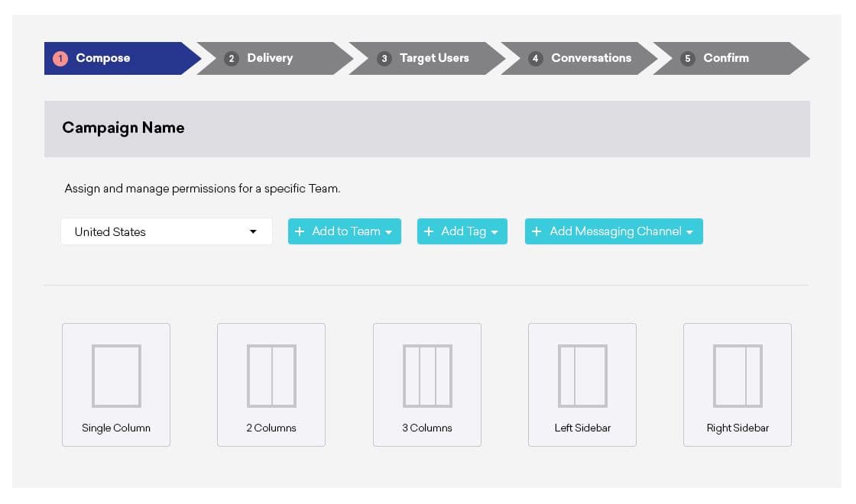Open the Add Tag dropdown arrow
The height and width of the screenshot is (504, 856).
(494, 232)
